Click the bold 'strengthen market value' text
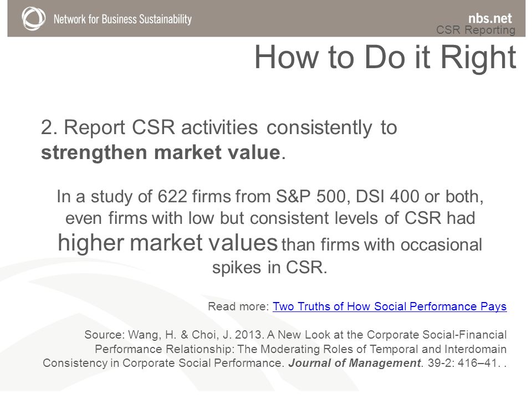The height and width of the screenshot is (399, 532). click(161, 152)
